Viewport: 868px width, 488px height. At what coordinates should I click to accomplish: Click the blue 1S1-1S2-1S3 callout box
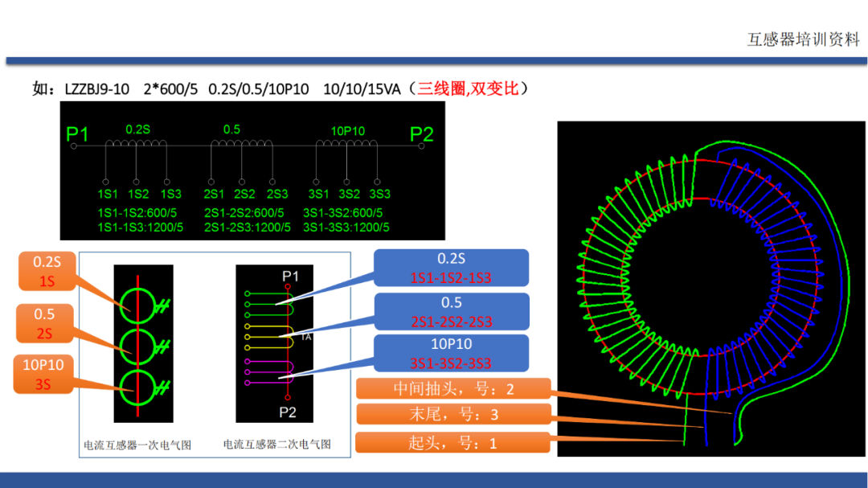click(451, 269)
